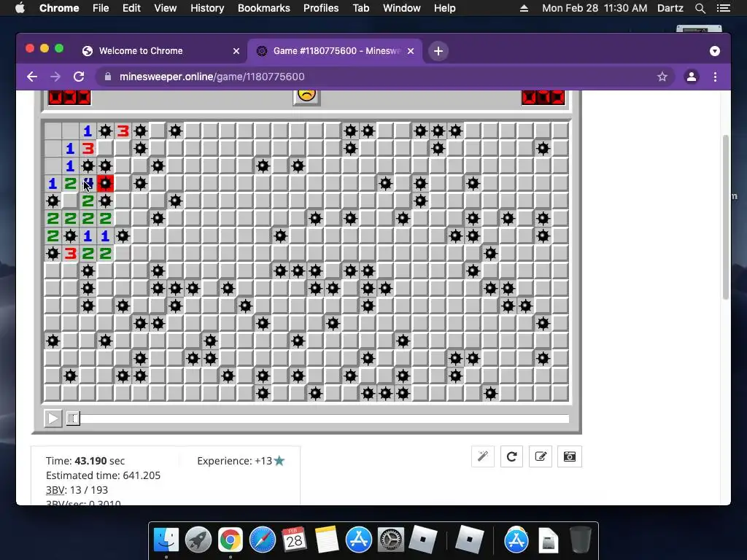The width and height of the screenshot is (747, 560).
Task: Click the page vertical scrollbar
Action: tap(726, 217)
